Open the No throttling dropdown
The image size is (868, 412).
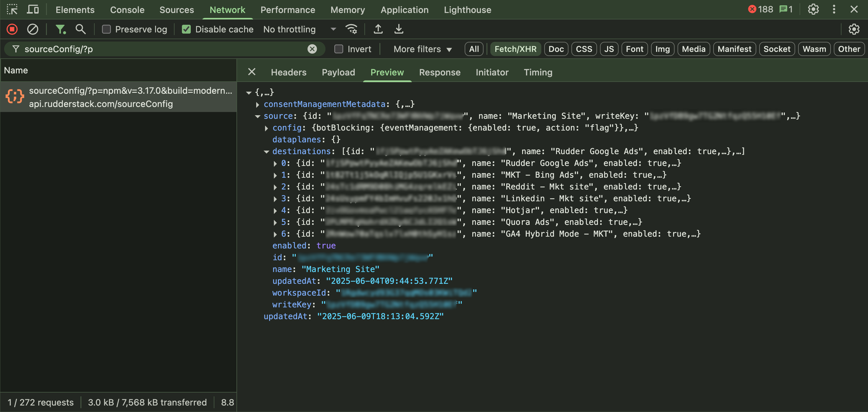pyautogui.click(x=299, y=29)
